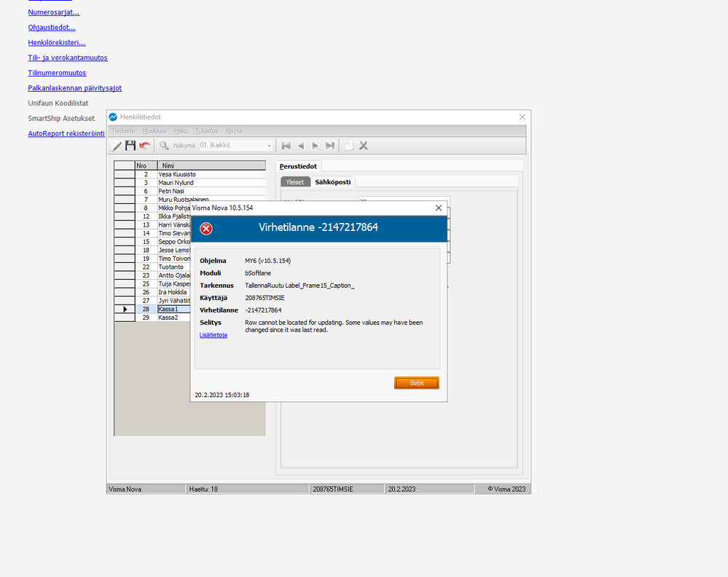Screen dimensions: 728x577
Task: Open the Tulostus menu
Action: point(207,131)
